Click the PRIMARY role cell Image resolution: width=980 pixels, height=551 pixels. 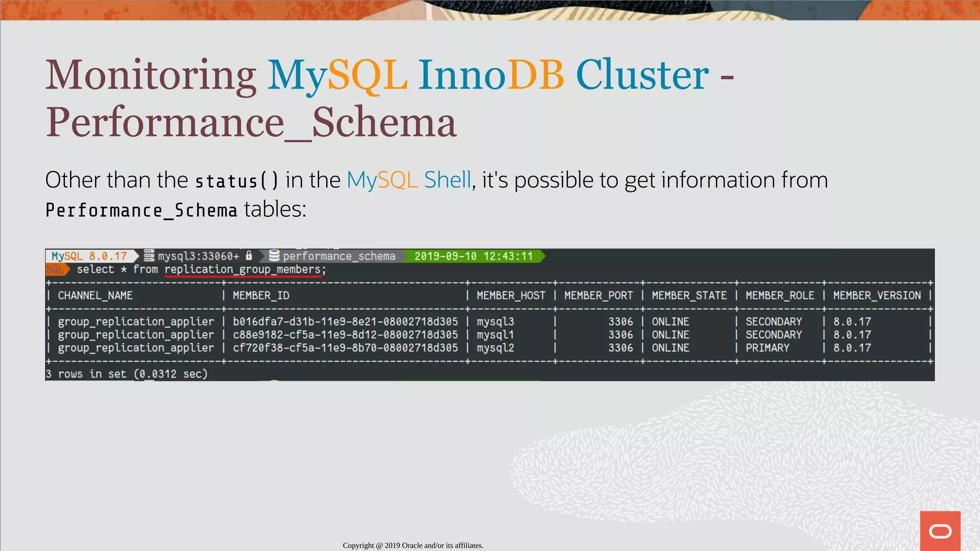[767, 348]
